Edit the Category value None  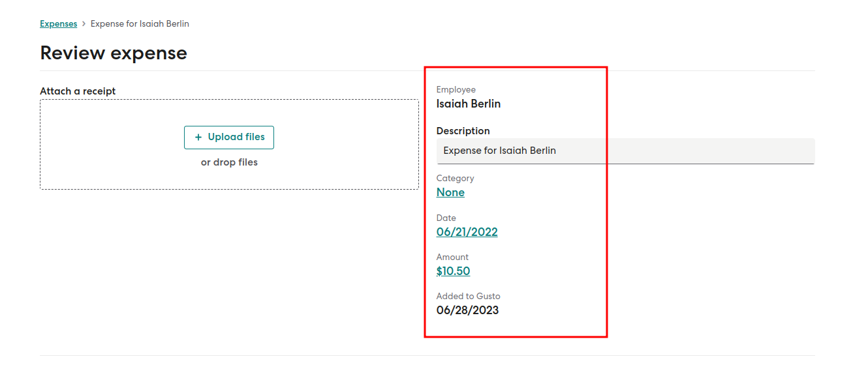(x=450, y=192)
